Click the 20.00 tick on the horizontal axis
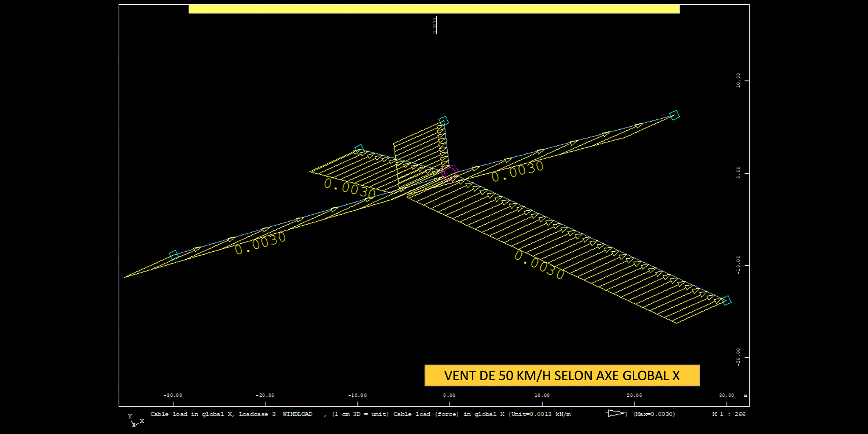 tap(634, 395)
